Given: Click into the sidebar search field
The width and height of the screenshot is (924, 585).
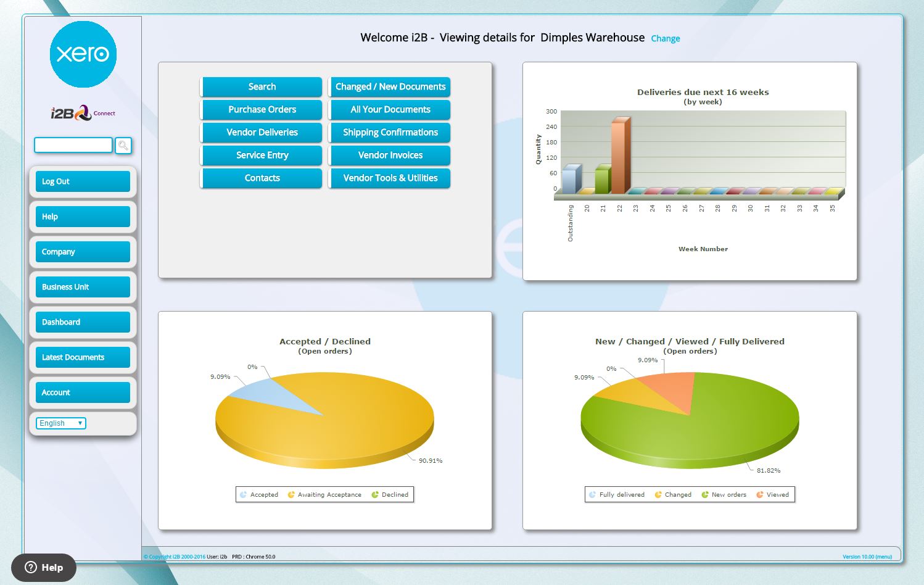Looking at the screenshot, I should (73, 145).
